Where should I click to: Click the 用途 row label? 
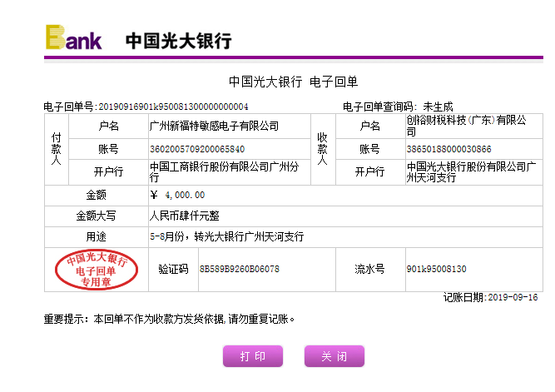[96, 236]
